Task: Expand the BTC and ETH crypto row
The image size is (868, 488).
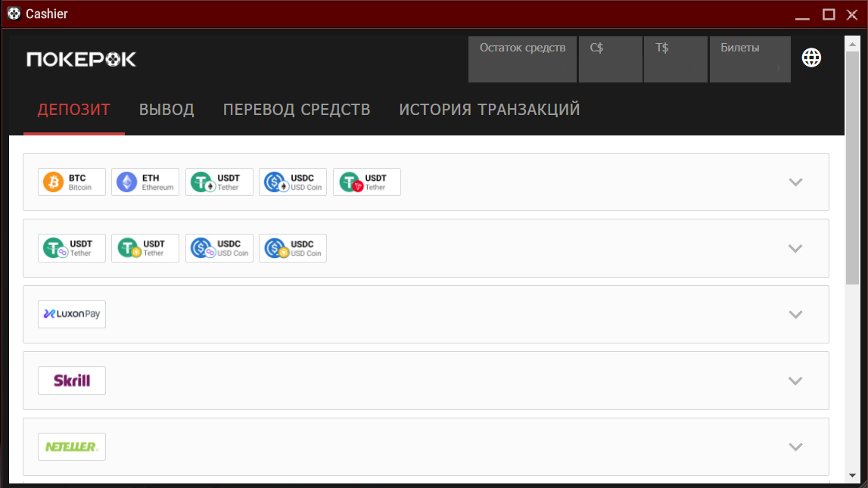Action: [795, 182]
